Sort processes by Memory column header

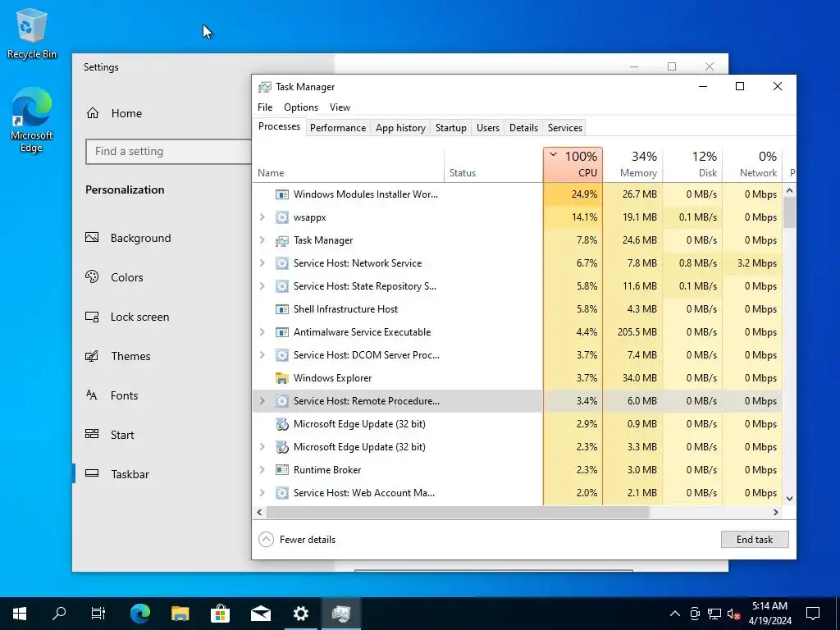point(632,164)
